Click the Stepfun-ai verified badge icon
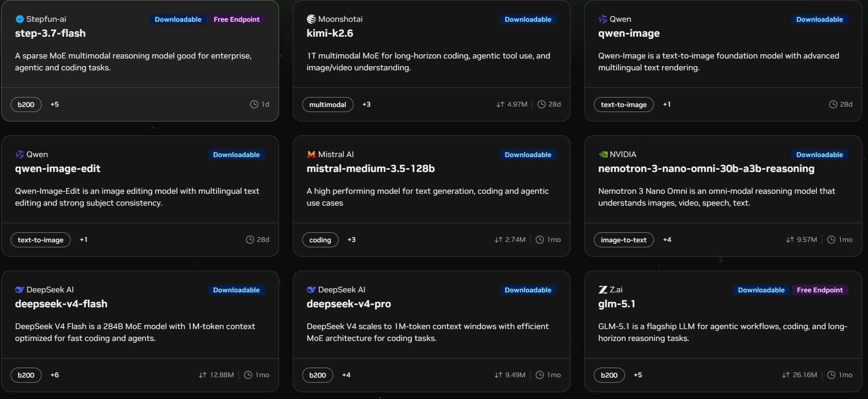 (x=19, y=19)
